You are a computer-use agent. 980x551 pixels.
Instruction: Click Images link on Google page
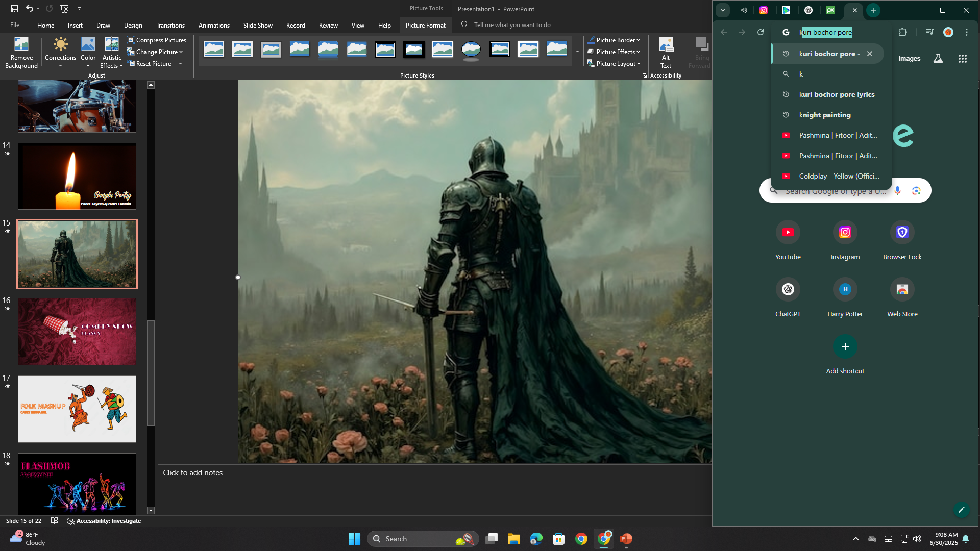pos(909,59)
